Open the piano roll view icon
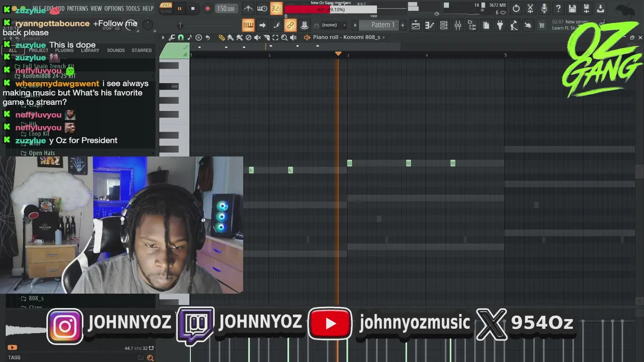The height and width of the screenshot is (362, 644). (430, 26)
